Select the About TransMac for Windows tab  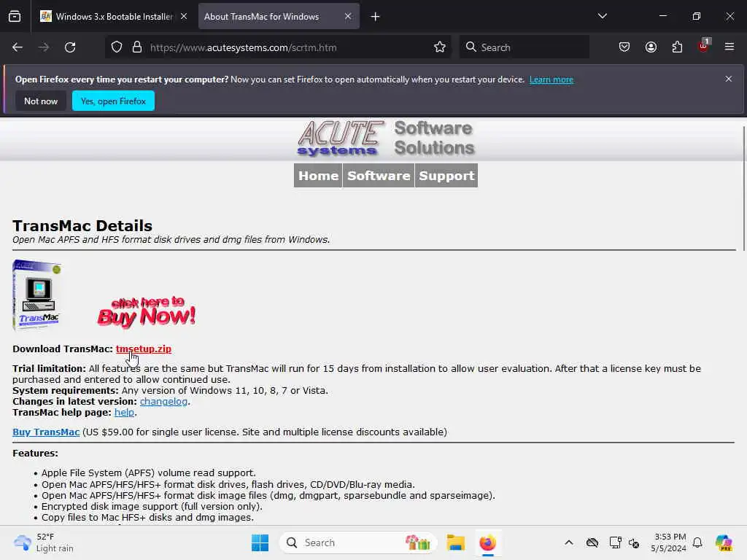(x=279, y=16)
